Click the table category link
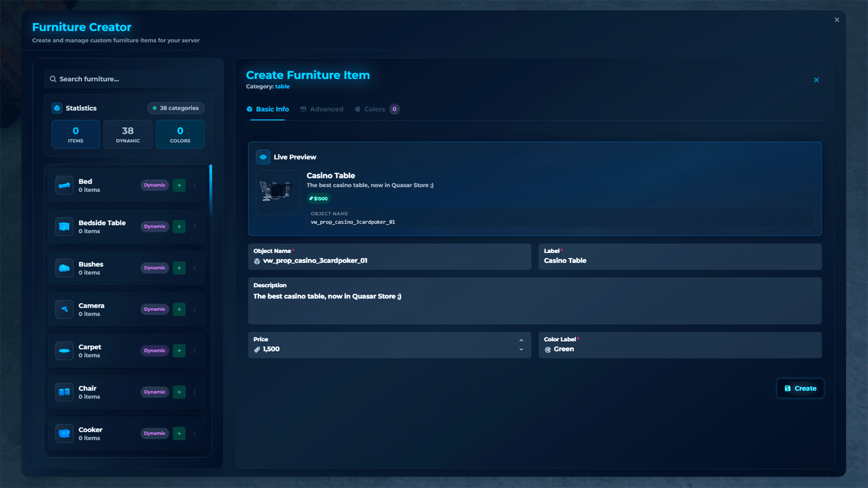Viewport: 868px width, 488px height. tap(282, 87)
